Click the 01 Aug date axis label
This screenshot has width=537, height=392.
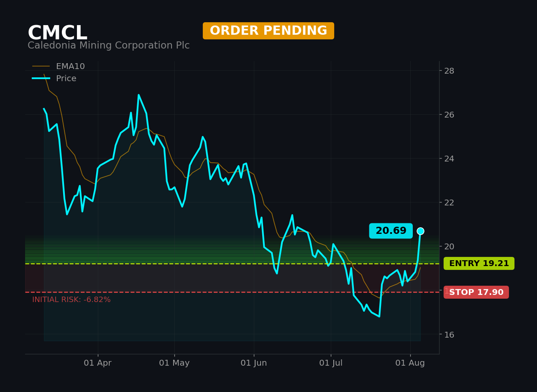click(410, 363)
